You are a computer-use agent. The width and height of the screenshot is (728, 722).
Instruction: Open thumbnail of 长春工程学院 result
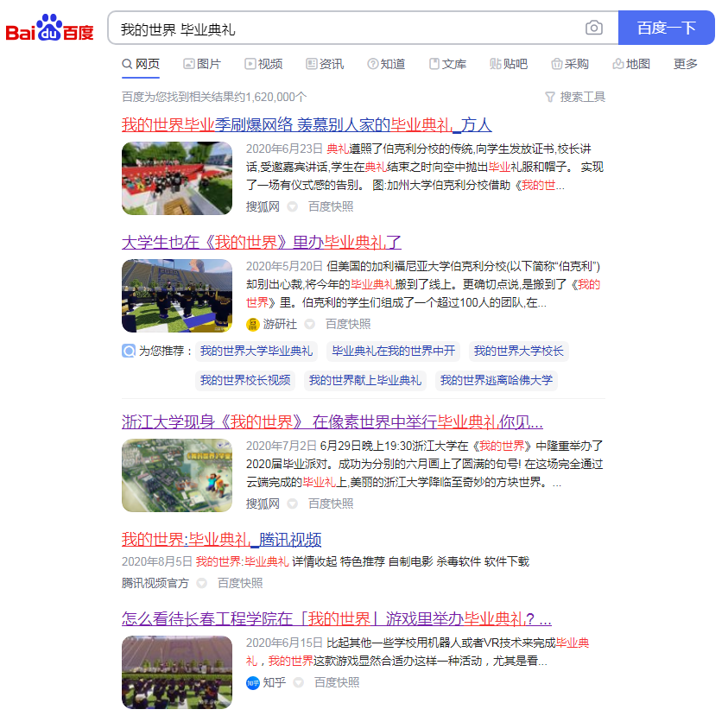[x=177, y=672]
